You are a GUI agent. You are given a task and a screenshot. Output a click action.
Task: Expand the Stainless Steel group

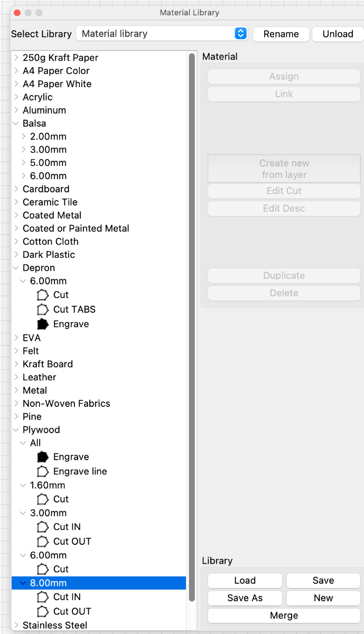pyautogui.click(x=16, y=626)
